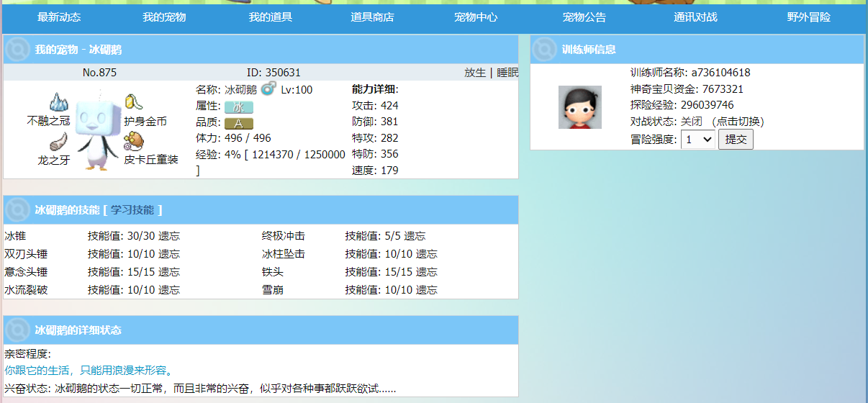Click the 冰砌鹅的技能 section header icon
Screen dimensions: 868x403
[17, 209]
